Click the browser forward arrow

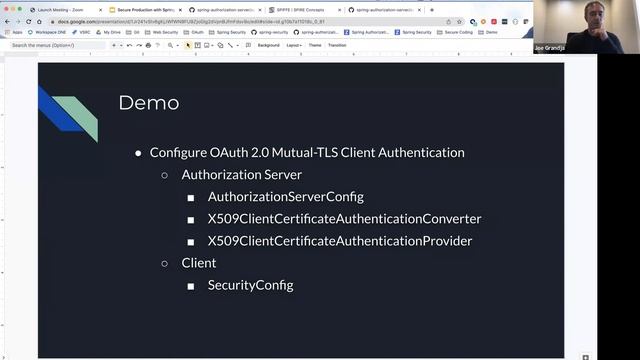[x=18, y=22]
